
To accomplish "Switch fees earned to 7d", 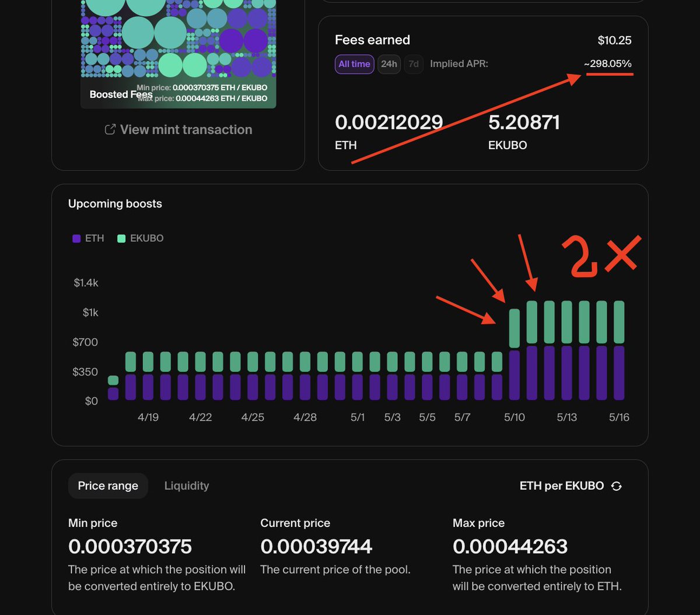I will tap(414, 64).
